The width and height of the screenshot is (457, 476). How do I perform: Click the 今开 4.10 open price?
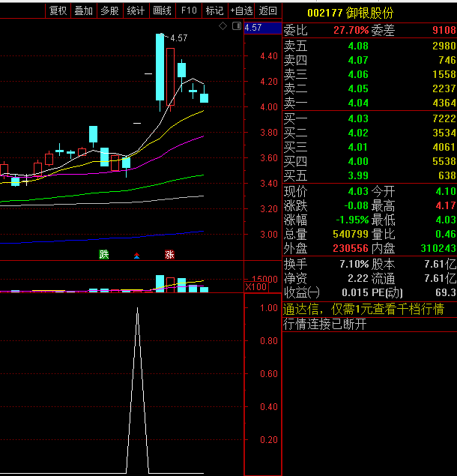[x=446, y=191]
